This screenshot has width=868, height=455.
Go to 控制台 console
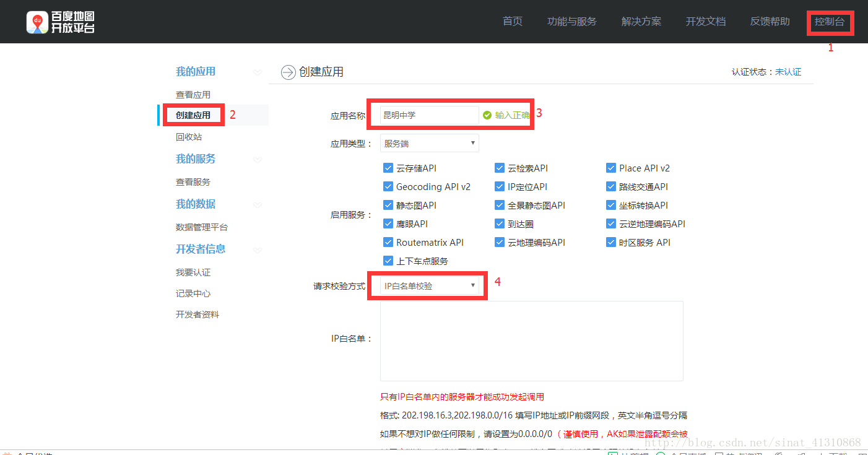[830, 22]
